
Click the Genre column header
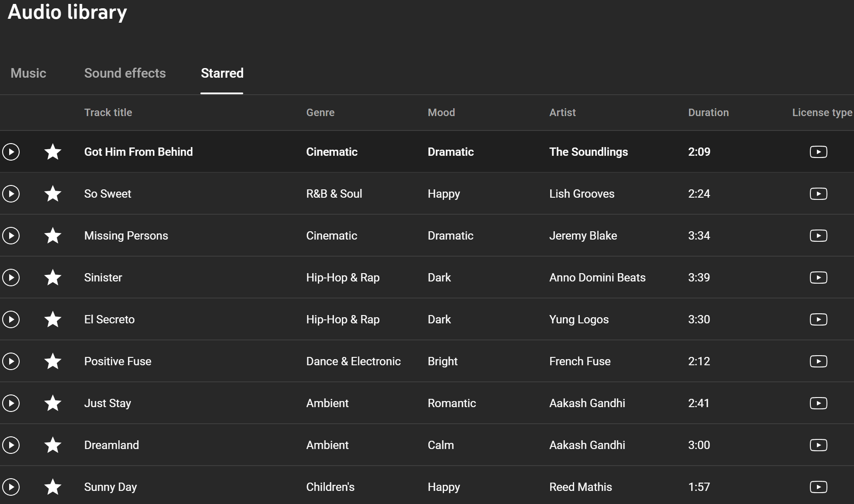coord(320,113)
